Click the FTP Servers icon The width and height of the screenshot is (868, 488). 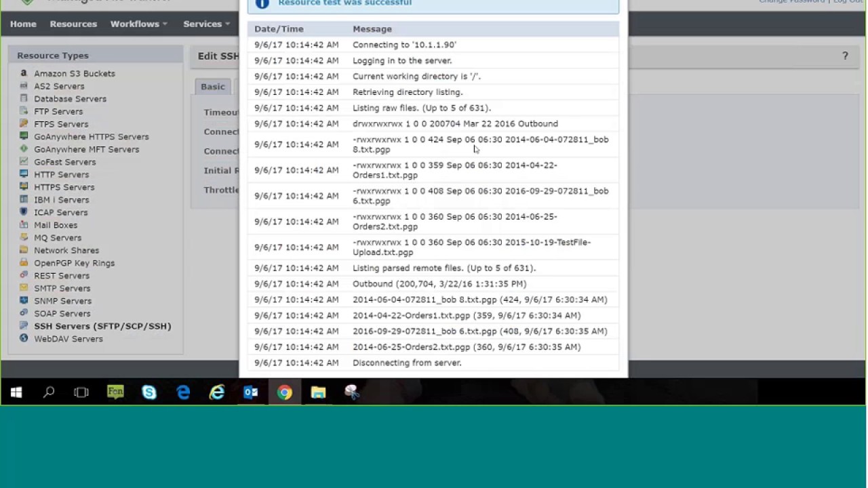(24, 111)
